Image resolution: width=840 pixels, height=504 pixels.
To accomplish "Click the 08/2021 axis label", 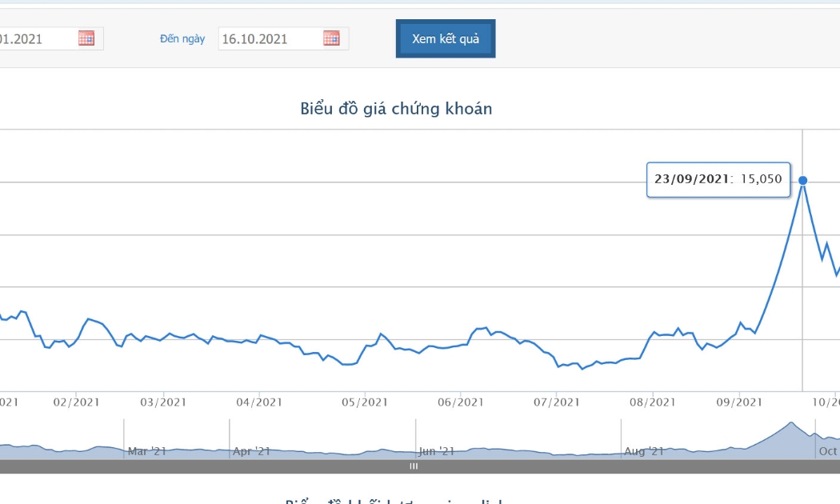I will (x=653, y=402).
